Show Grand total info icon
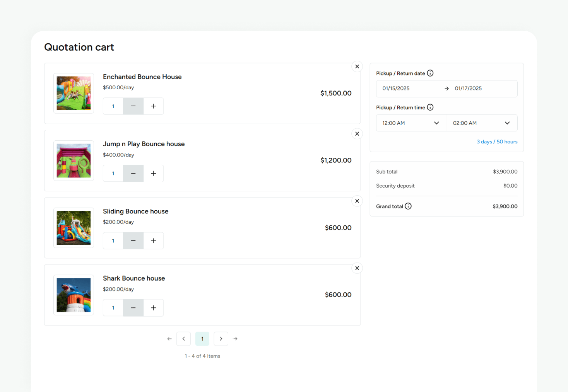568x392 pixels. point(408,206)
